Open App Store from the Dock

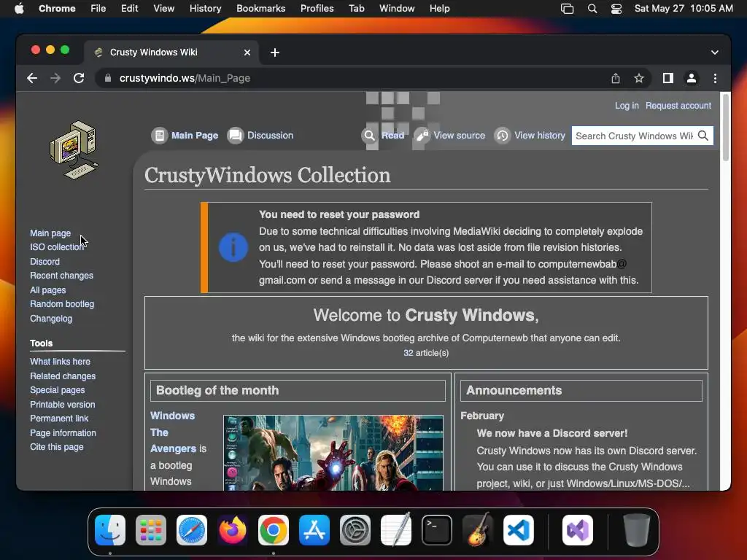(314, 530)
